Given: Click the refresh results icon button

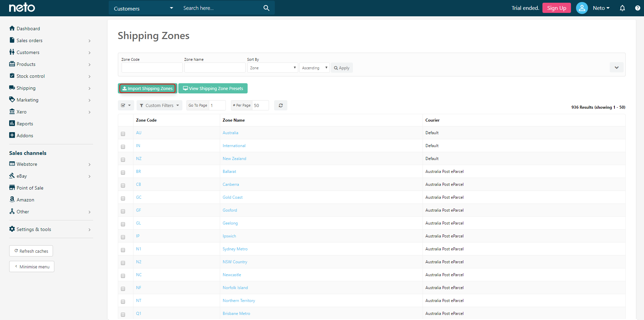Looking at the screenshot, I should pos(281,105).
